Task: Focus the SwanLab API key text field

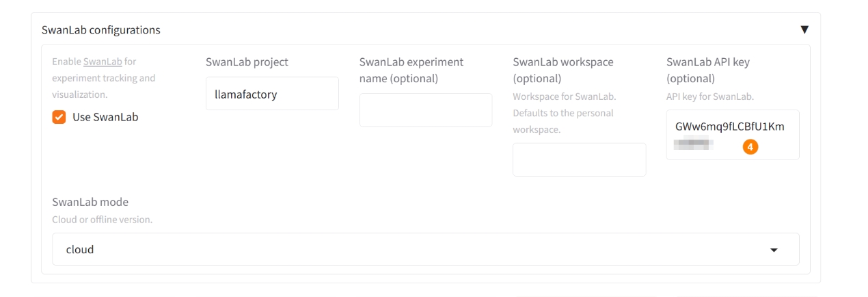Action: point(733,127)
